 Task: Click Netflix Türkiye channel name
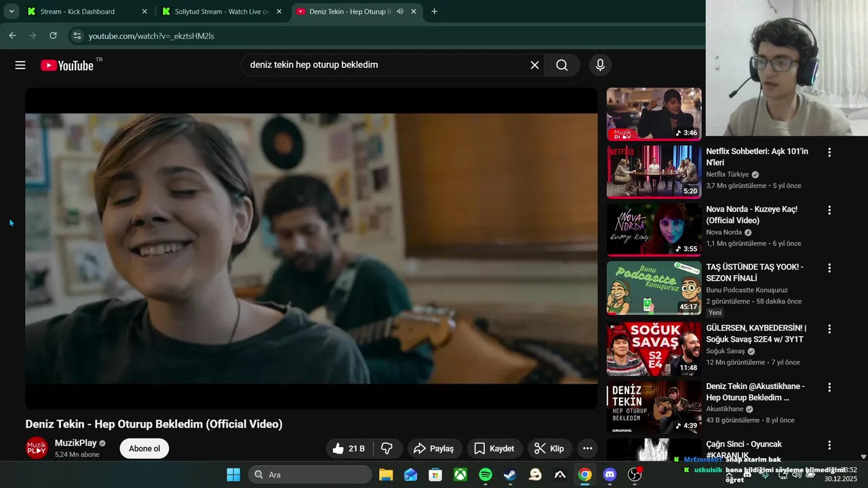pos(727,174)
